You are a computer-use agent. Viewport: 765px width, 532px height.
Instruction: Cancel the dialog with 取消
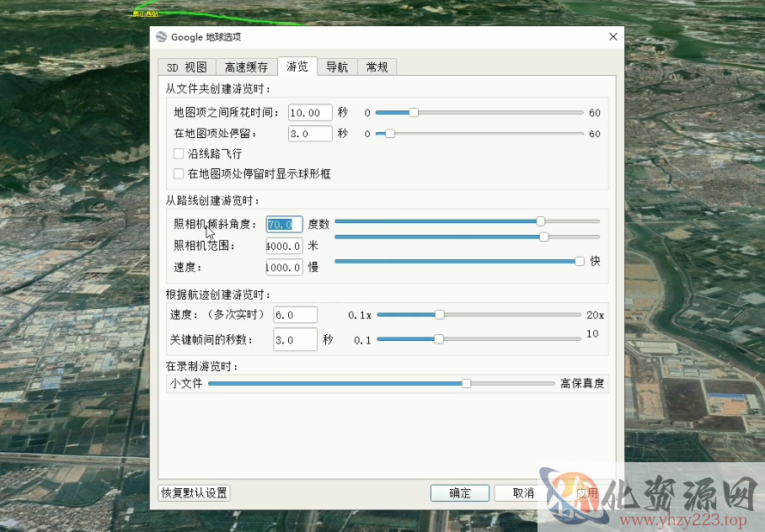[523, 493]
